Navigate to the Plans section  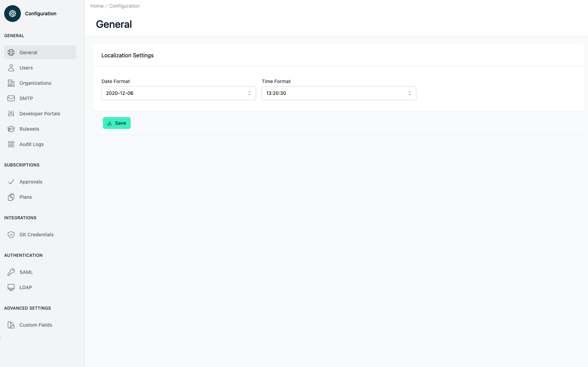point(25,197)
